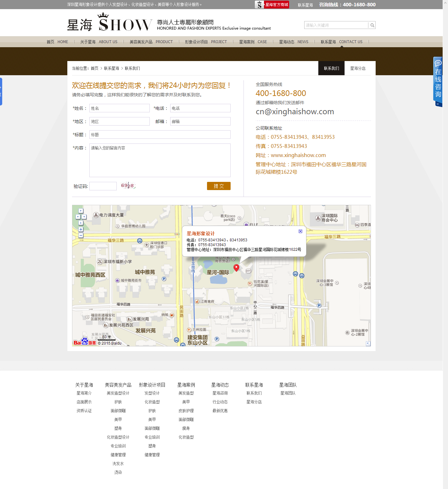Click the 发展兴苑 landmark icon on the map
This screenshot has width=448, height=489.
pyautogui.click(x=129, y=319)
